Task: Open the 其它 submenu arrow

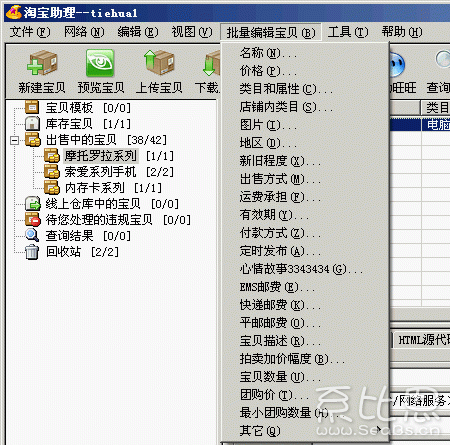Action: tap(379, 429)
